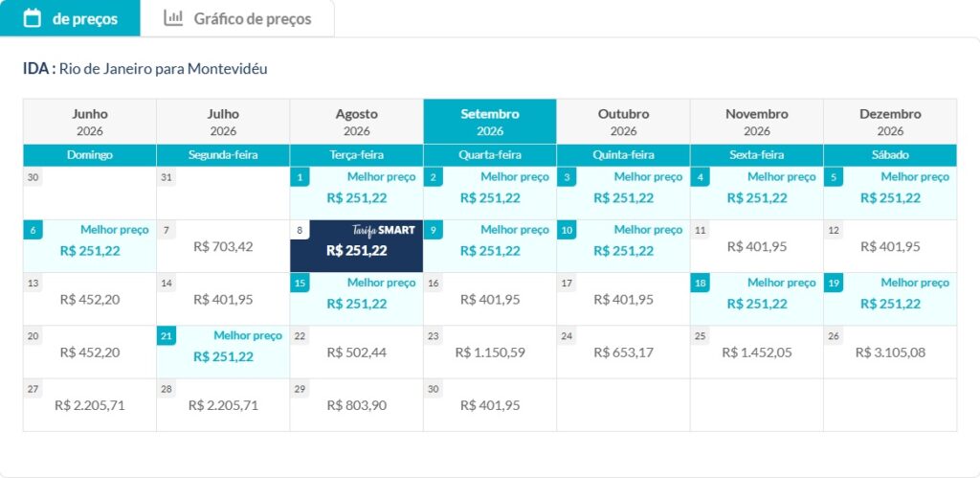Image resolution: width=980 pixels, height=478 pixels.
Task: Choose day 26 fare R$ 3.105,08
Action: [890, 353]
